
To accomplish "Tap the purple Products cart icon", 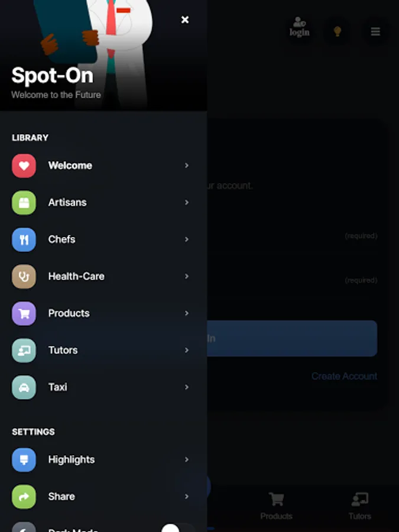I will [24, 314].
